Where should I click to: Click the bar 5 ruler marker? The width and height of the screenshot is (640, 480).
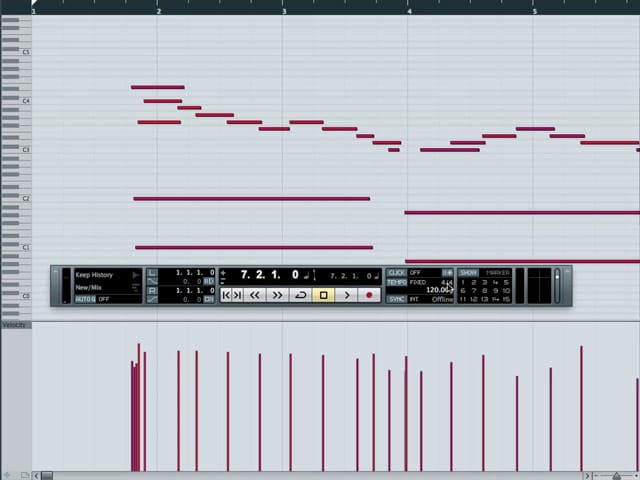tap(534, 11)
